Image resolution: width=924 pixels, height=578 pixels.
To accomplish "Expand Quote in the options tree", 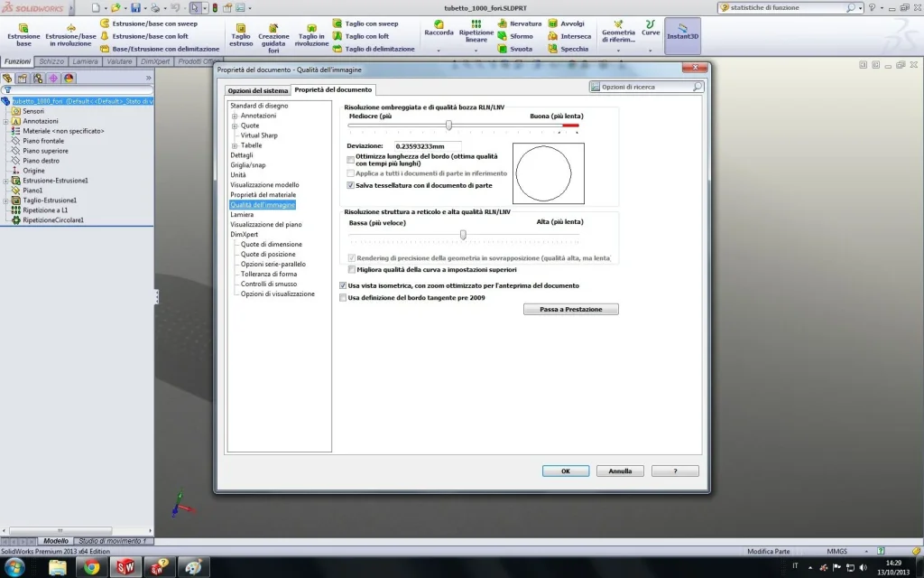I will click(235, 126).
